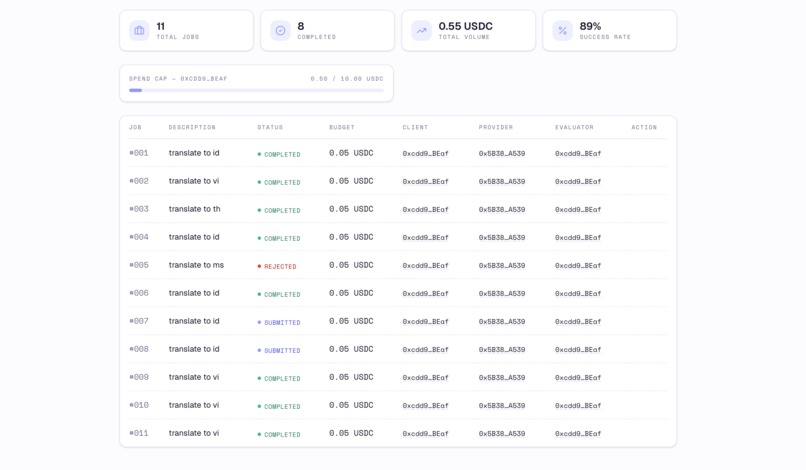806x470 pixels.
Task: Open client address link in job #010
Action: click(426, 406)
